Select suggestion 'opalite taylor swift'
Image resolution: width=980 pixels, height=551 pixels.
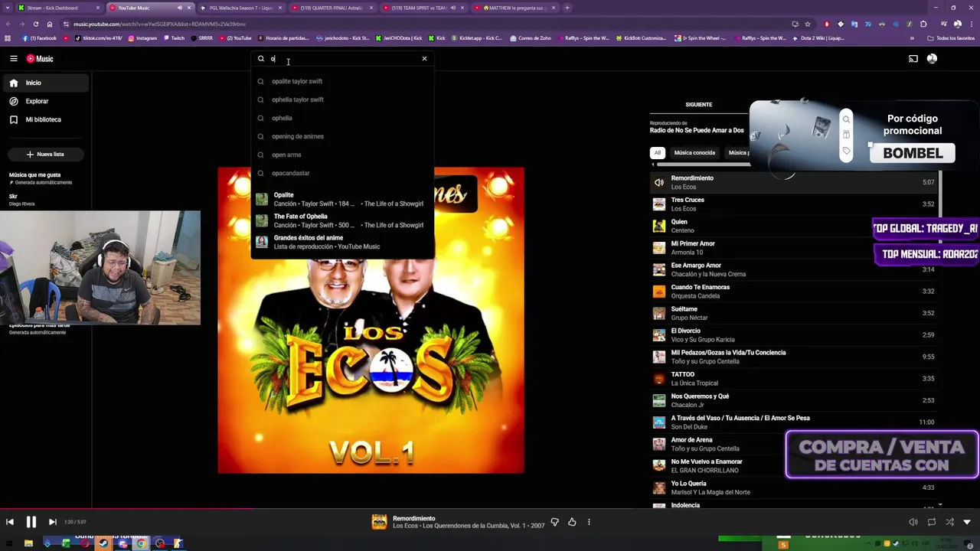tap(342, 81)
